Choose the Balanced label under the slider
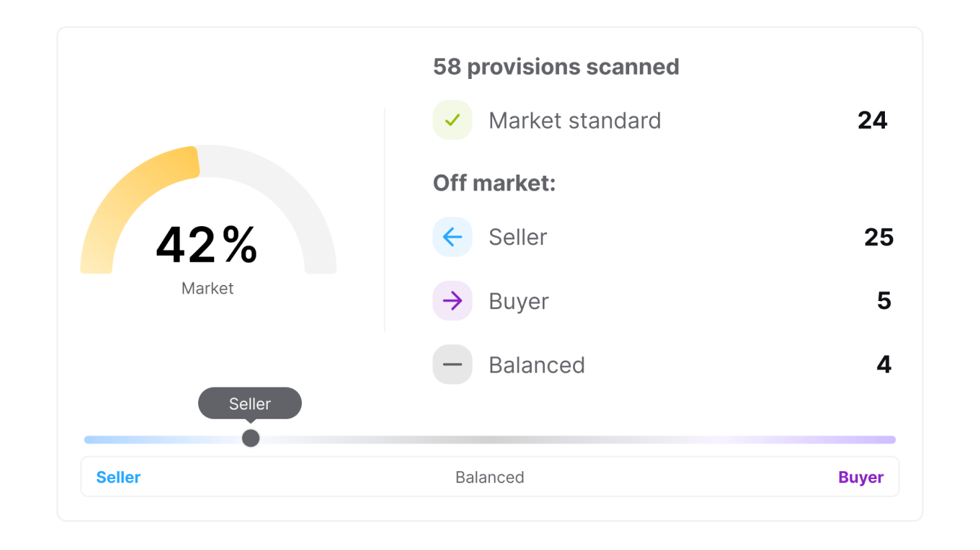The image size is (980, 550). point(489,477)
